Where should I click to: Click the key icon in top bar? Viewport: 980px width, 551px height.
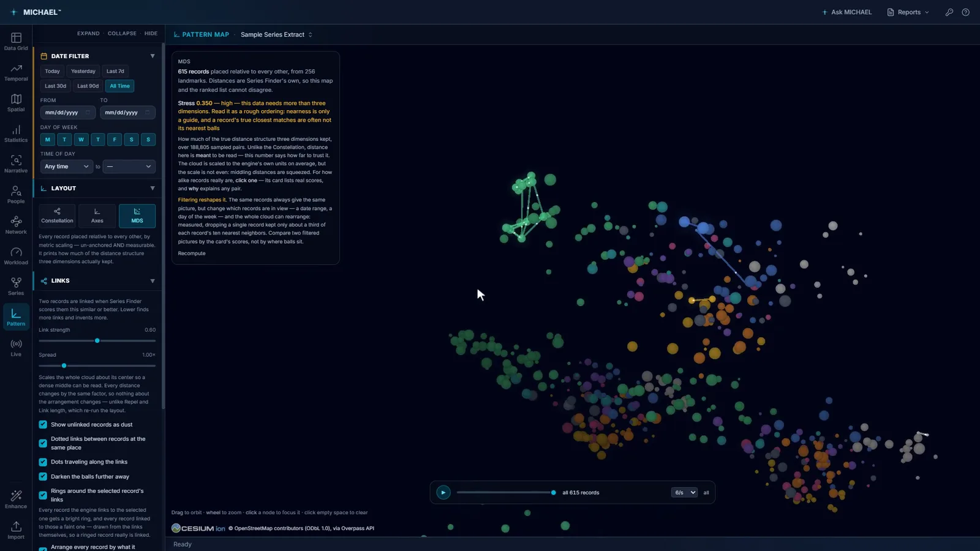pyautogui.click(x=949, y=12)
